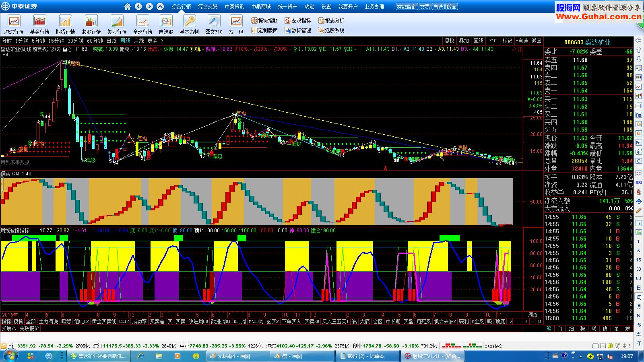Image resolution: width=644 pixels, height=362 pixels.
Task: Select the 细 tab under trade list
Action: click(x=571, y=329)
